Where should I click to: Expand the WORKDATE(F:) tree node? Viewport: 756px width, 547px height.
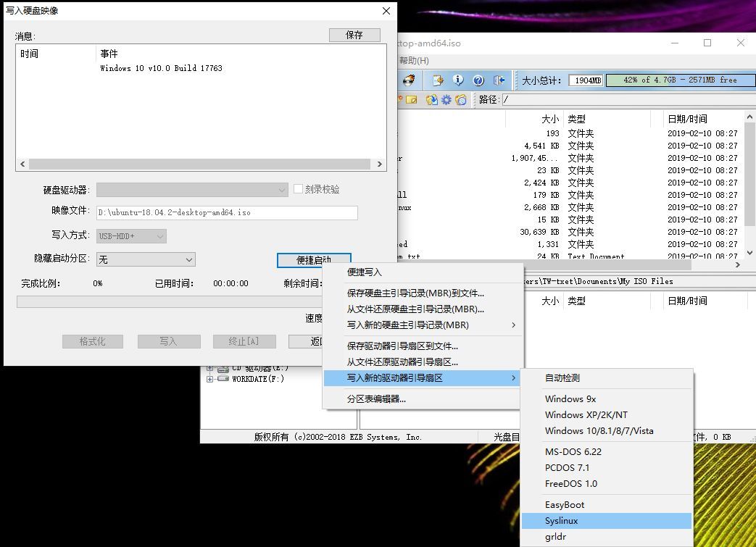pos(209,380)
